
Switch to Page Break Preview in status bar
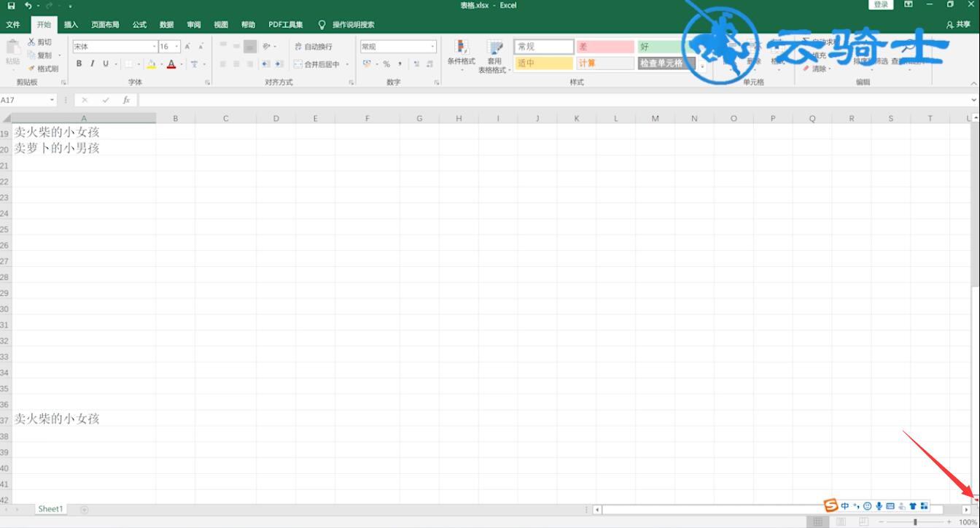pyautogui.click(x=864, y=522)
